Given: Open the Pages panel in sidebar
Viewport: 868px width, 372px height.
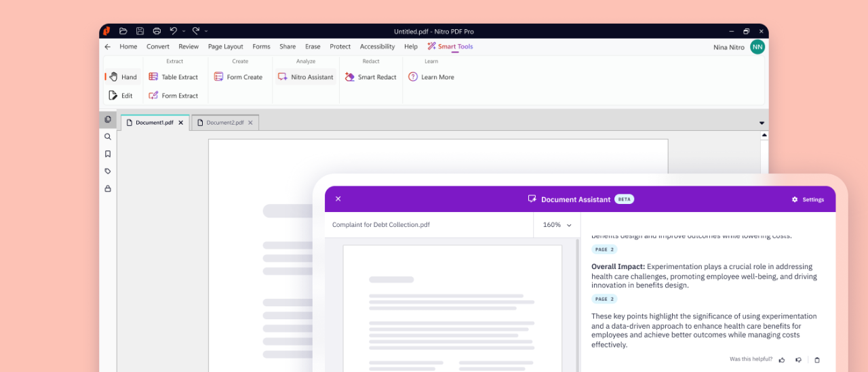Looking at the screenshot, I should pyautogui.click(x=108, y=119).
